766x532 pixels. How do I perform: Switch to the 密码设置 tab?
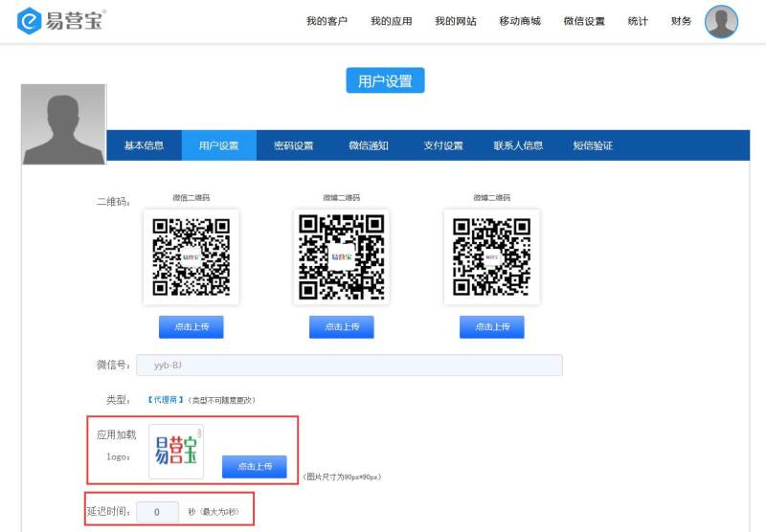(x=294, y=145)
